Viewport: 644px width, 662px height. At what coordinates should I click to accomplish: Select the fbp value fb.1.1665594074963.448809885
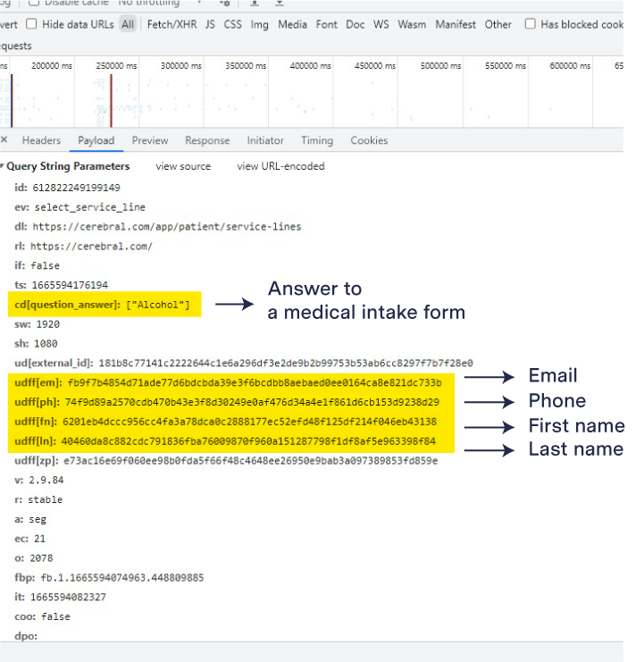click(x=122, y=577)
